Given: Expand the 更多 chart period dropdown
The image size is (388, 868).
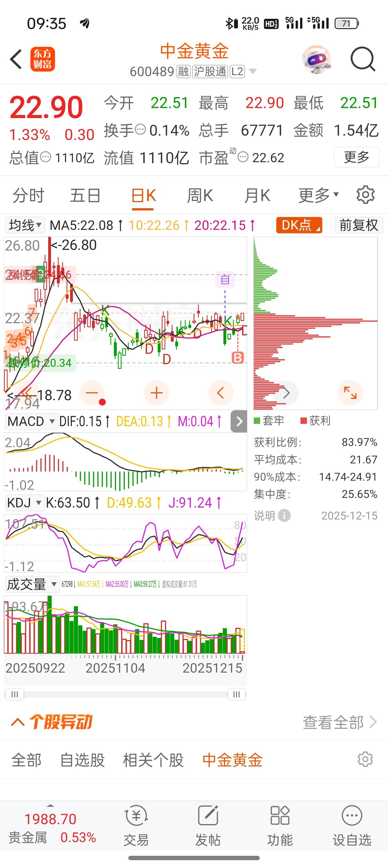Looking at the screenshot, I should coord(318,195).
